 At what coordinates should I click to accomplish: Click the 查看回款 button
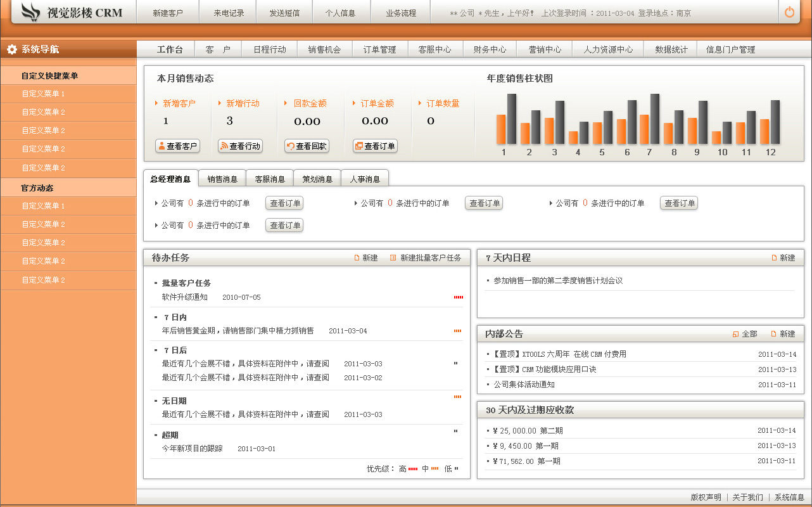pyautogui.click(x=307, y=146)
